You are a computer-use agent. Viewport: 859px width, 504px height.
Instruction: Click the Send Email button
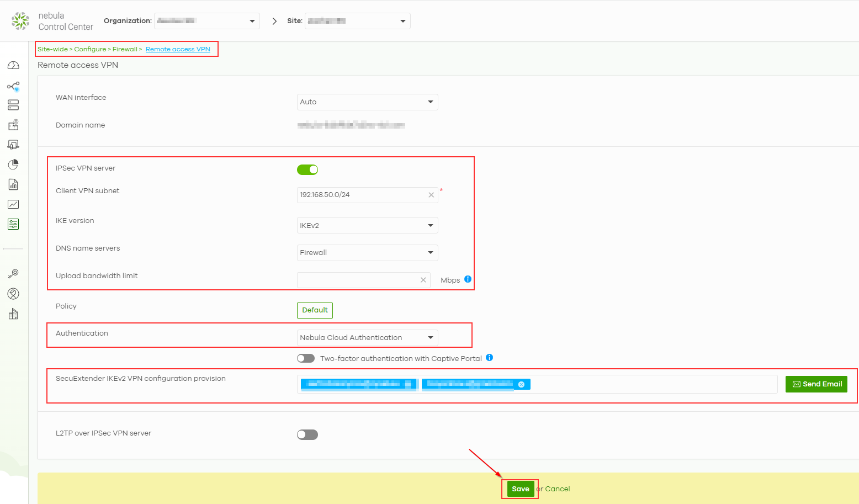[816, 384]
